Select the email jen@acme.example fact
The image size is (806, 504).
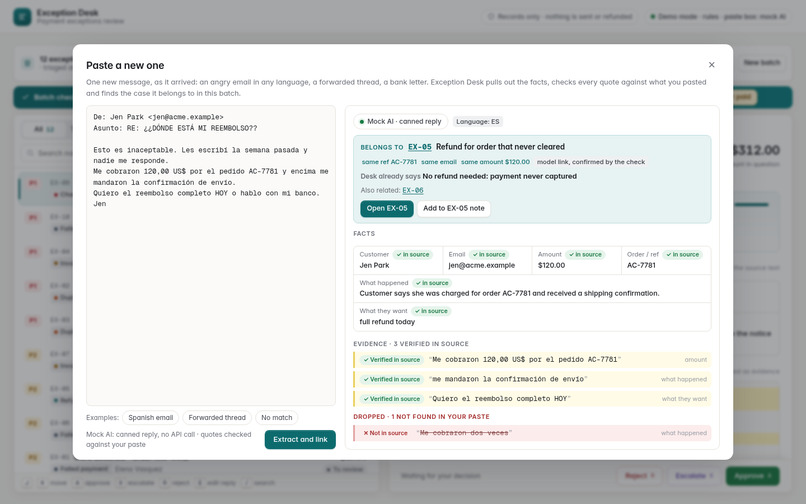click(482, 265)
